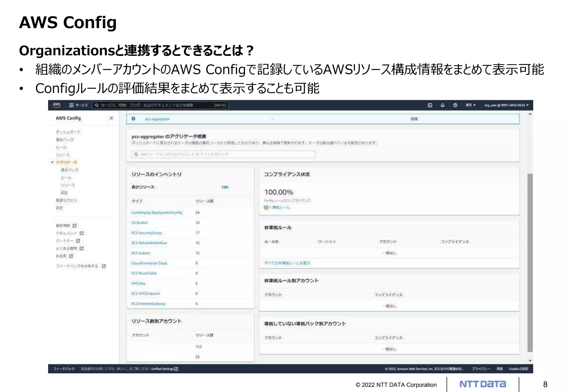
Task: Close the AWS Config side panel
Action: (111, 118)
